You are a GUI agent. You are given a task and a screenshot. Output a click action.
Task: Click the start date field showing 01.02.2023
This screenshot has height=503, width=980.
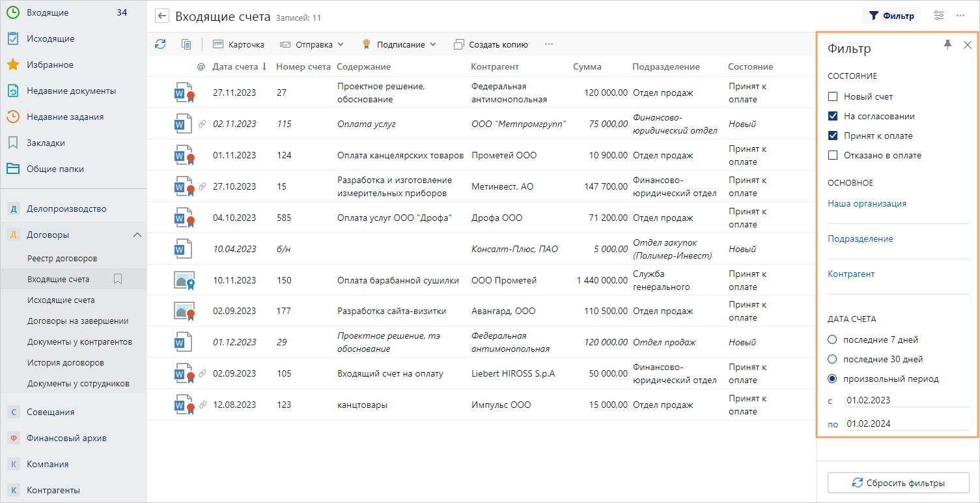905,400
